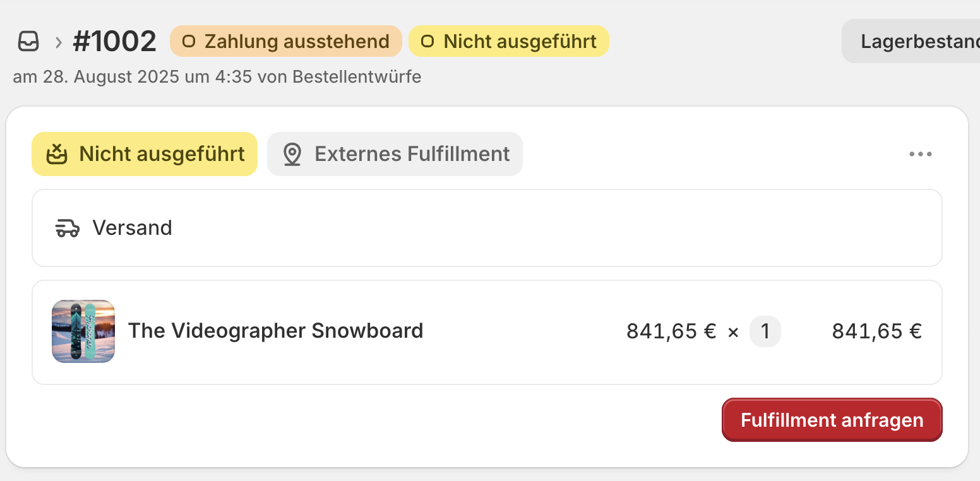Click the Nicht ausgeführt label in card
Screen dimensions: 980x481
coord(162,154)
